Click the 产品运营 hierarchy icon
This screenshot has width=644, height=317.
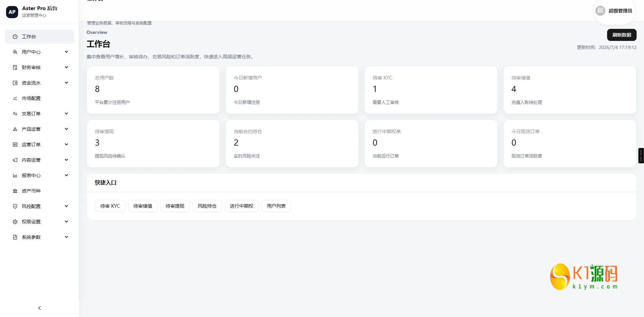tap(15, 129)
